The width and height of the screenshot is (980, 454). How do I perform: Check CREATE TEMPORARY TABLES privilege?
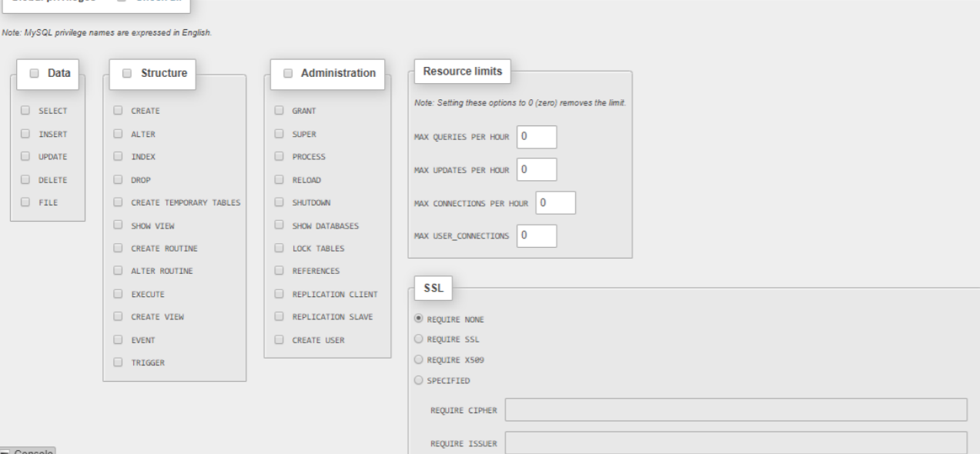[x=118, y=203]
